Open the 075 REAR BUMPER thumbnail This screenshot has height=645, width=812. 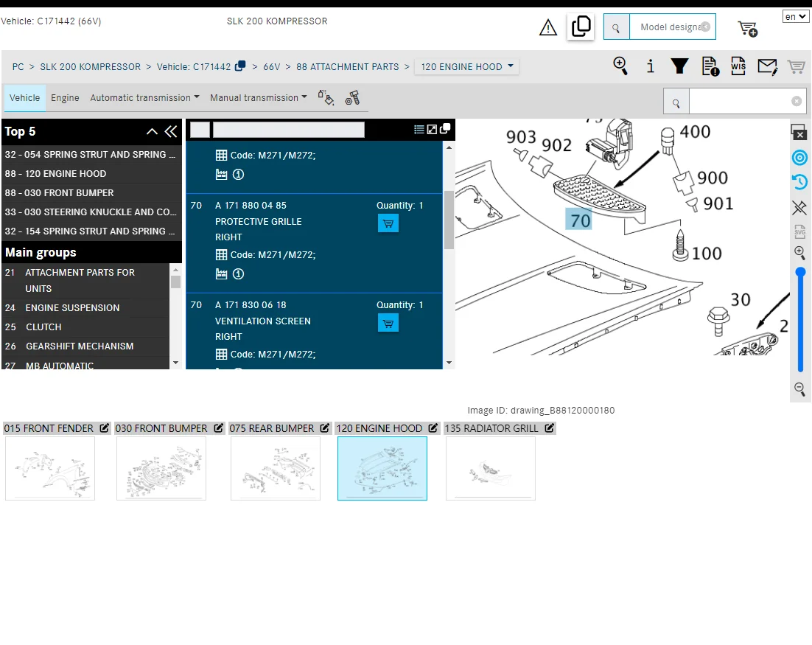pos(276,468)
